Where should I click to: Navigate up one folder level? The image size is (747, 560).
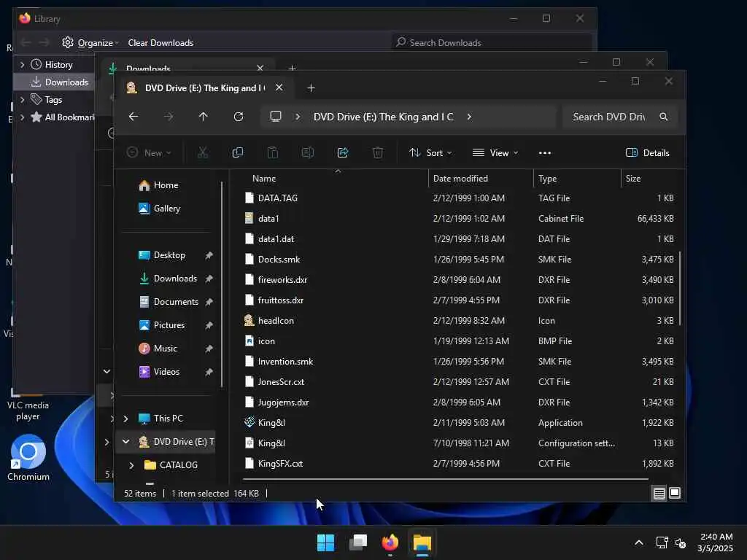[203, 117]
